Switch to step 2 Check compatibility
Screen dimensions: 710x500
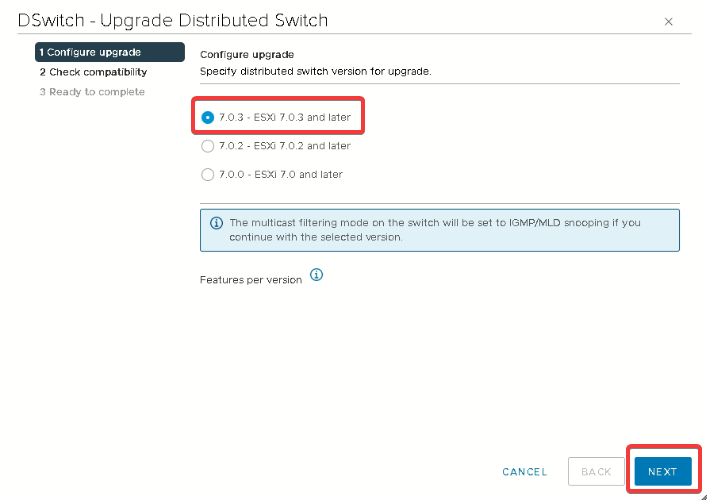pos(93,72)
